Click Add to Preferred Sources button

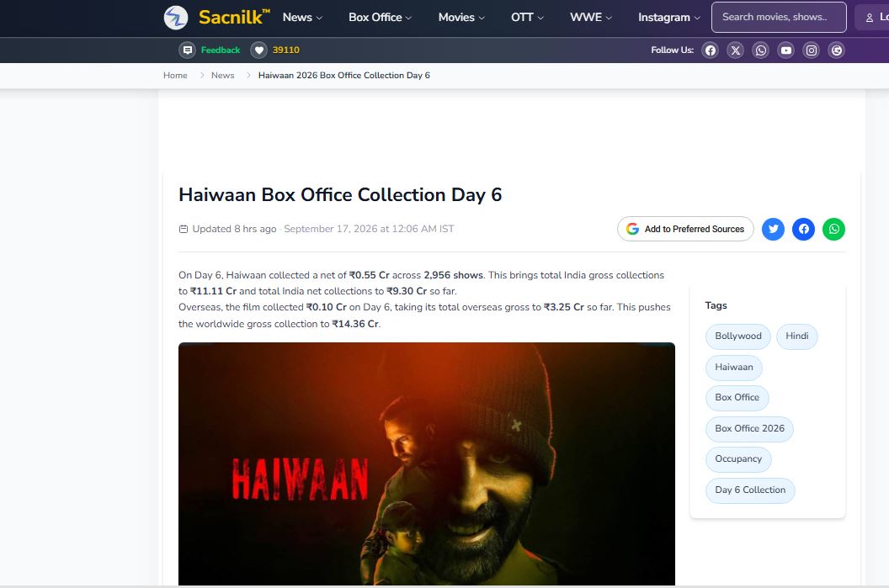(685, 229)
